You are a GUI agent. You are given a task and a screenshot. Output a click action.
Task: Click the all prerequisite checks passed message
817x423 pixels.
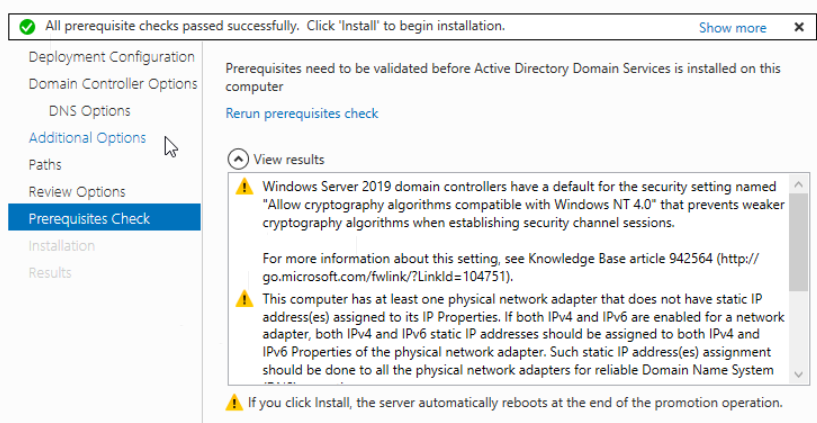273,26
